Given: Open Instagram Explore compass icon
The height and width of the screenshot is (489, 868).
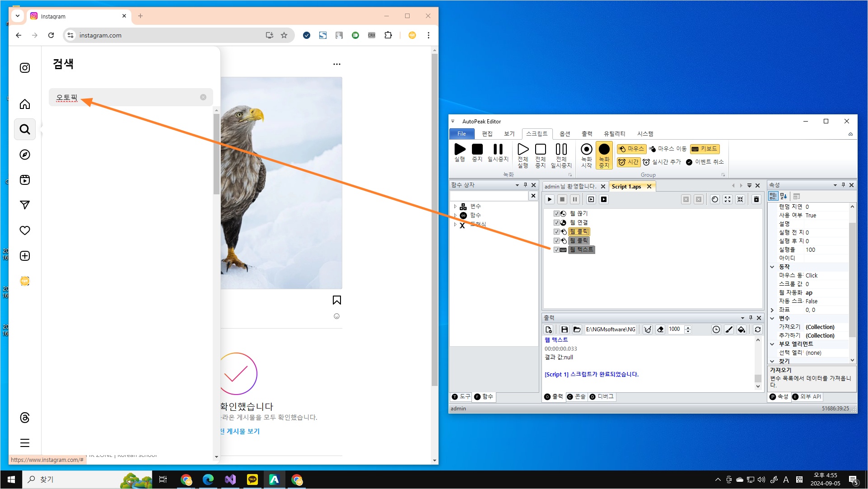Looking at the screenshot, I should [25, 155].
